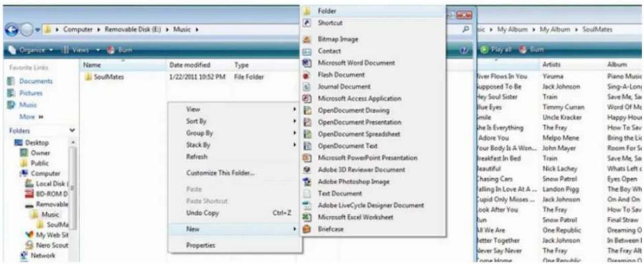Click the Text Document icon
This screenshot has height=264, width=644.
click(306, 193)
